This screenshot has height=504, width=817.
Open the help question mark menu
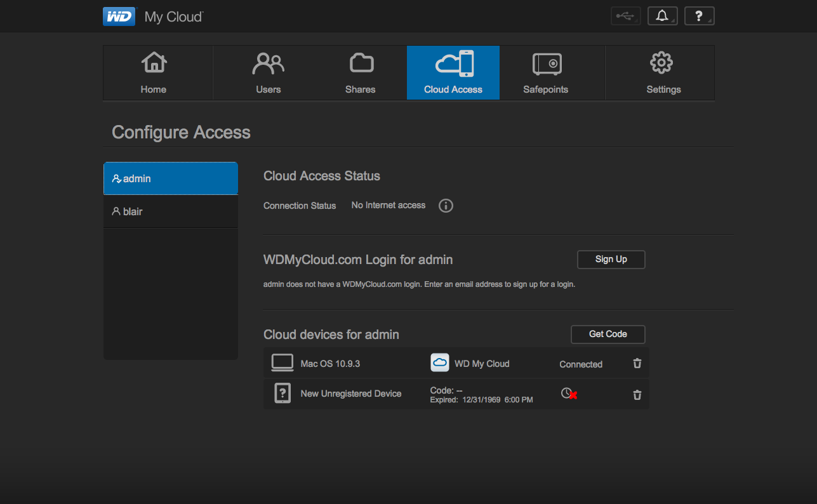(699, 17)
